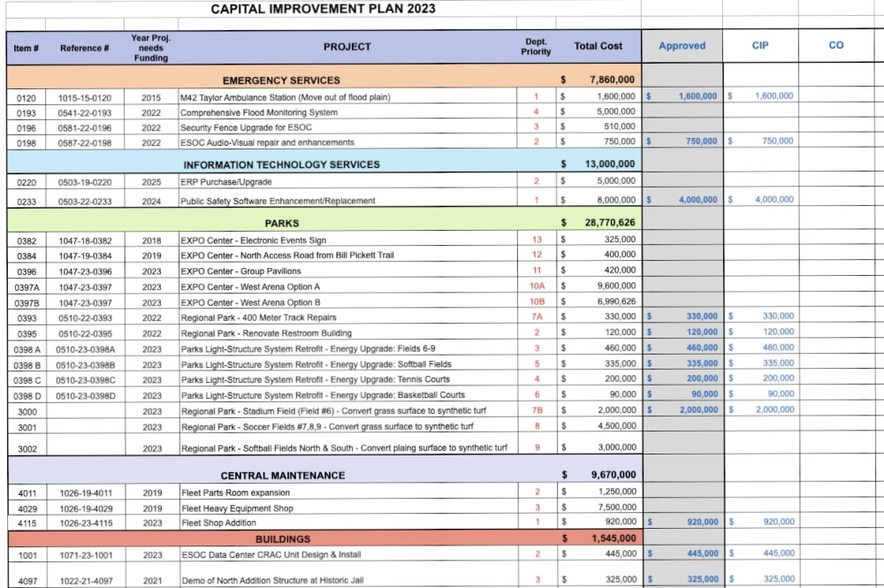This screenshot has height=588, width=884.
Task: Click the 'INFORMATION TECHNOLOGY SERVICES' section header
Action: pos(281,164)
